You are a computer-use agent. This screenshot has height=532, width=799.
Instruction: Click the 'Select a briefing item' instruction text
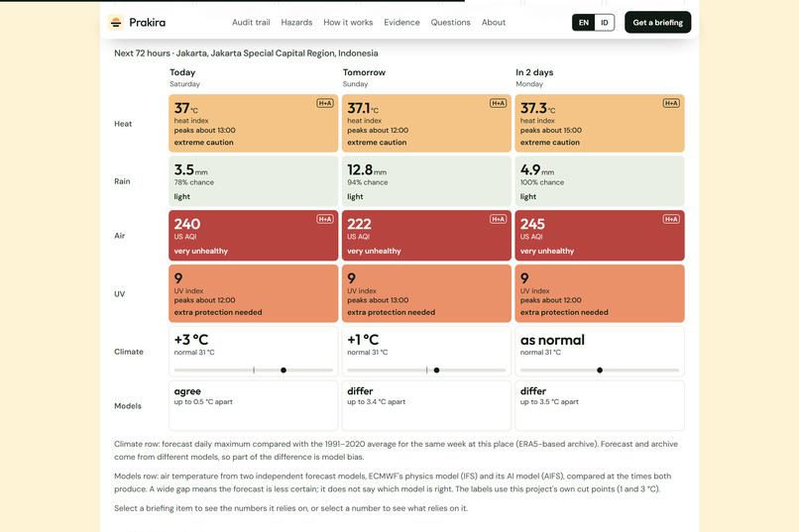point(291,508)
